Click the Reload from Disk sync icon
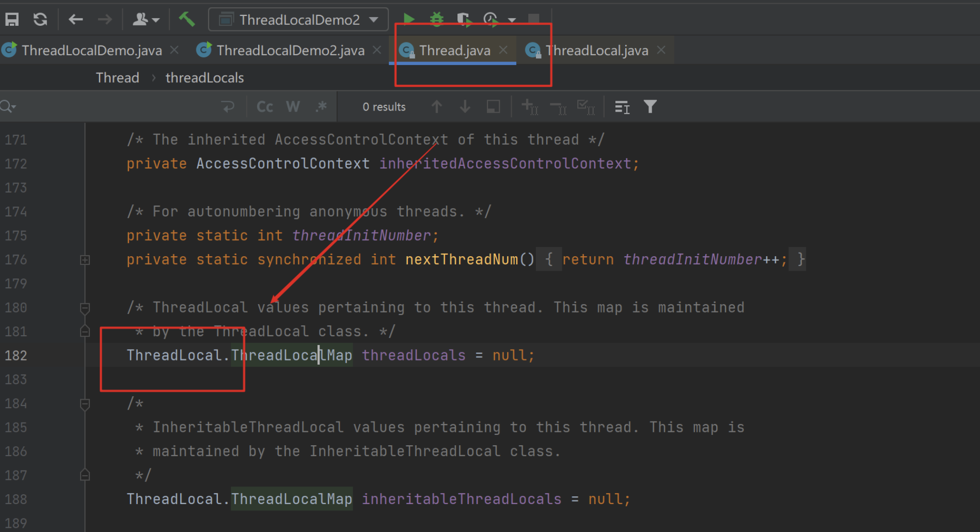 pos(40,20)
